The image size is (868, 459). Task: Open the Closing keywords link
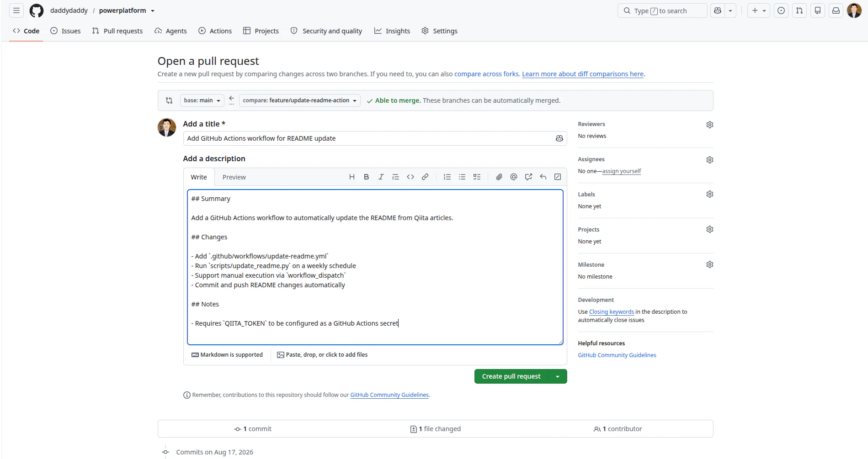(x=612, y=312)
